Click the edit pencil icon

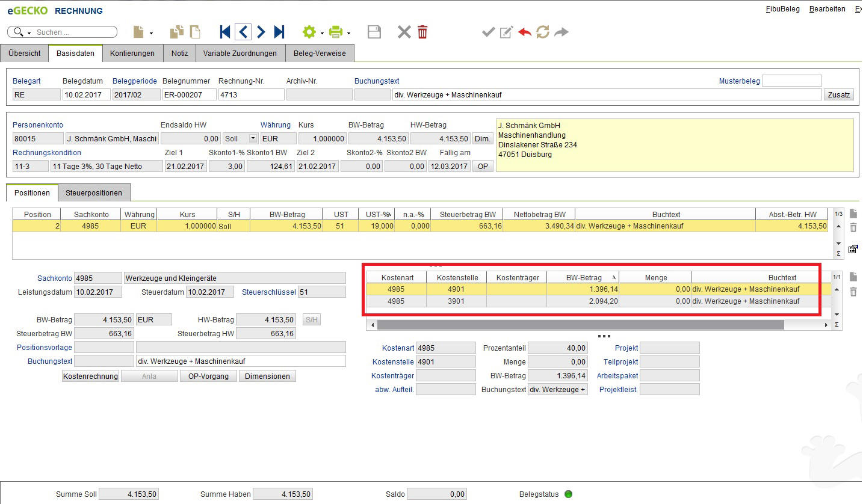pos(507,32)
